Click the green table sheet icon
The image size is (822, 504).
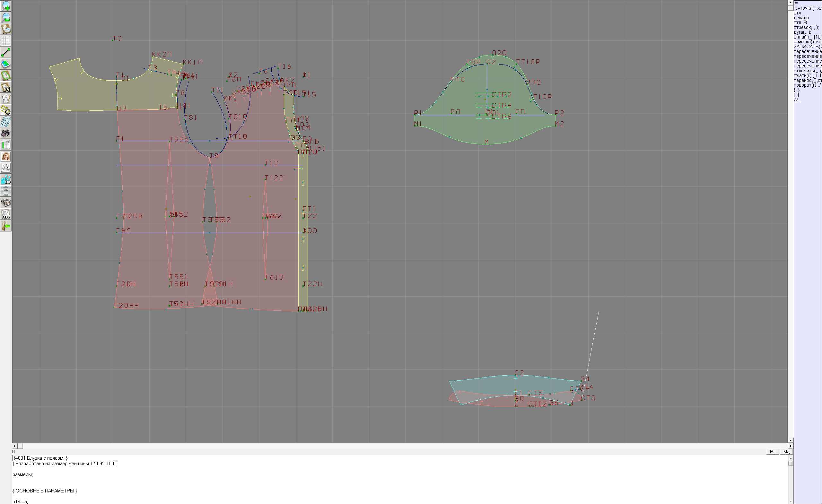[6, 145]
